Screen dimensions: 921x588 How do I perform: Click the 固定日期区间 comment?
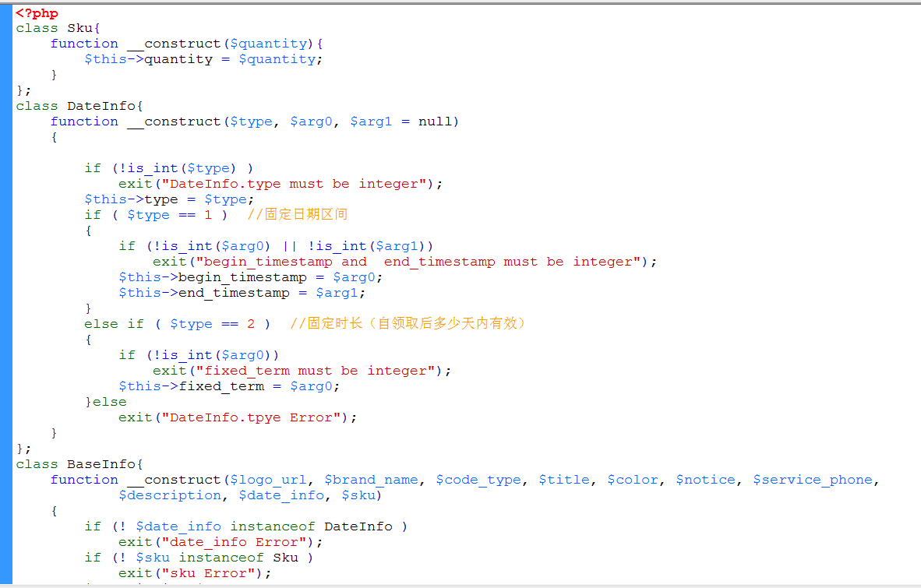tap(305, 215)
